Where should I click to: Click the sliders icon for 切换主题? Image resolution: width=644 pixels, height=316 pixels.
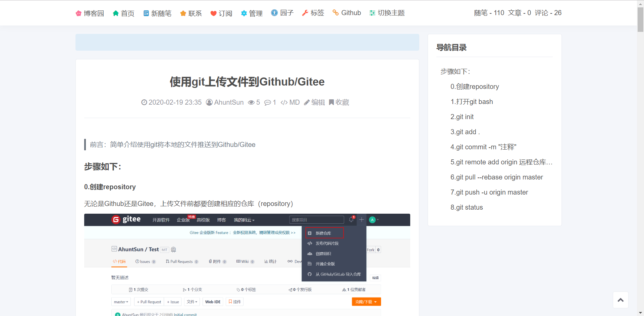[x=372, y=13]
